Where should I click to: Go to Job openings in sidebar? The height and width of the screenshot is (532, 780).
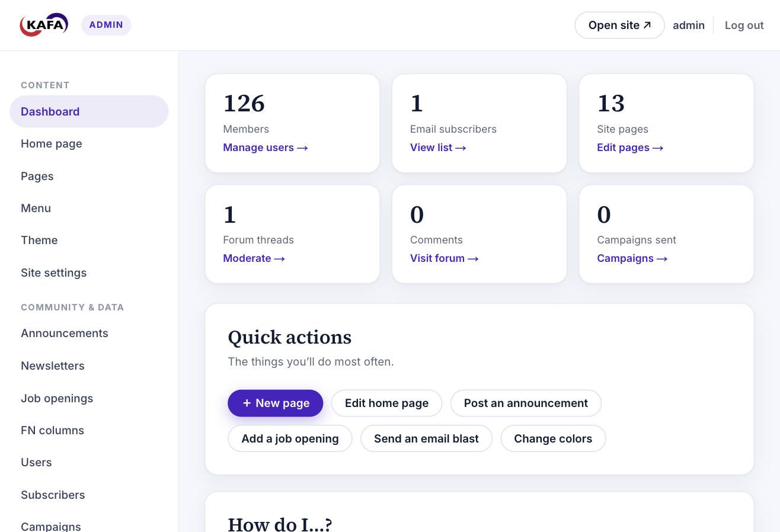point(89,398)
